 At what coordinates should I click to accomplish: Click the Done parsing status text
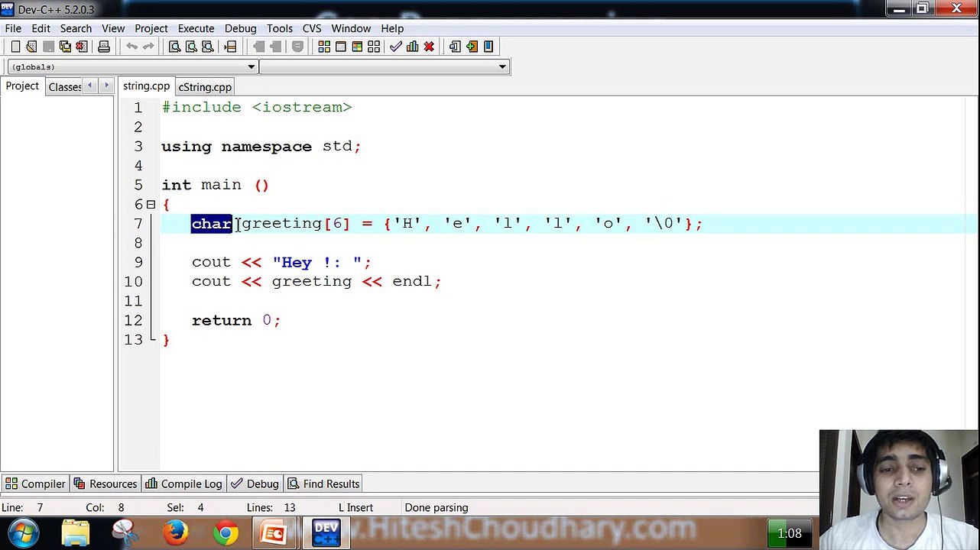click(x=436, y=507)
